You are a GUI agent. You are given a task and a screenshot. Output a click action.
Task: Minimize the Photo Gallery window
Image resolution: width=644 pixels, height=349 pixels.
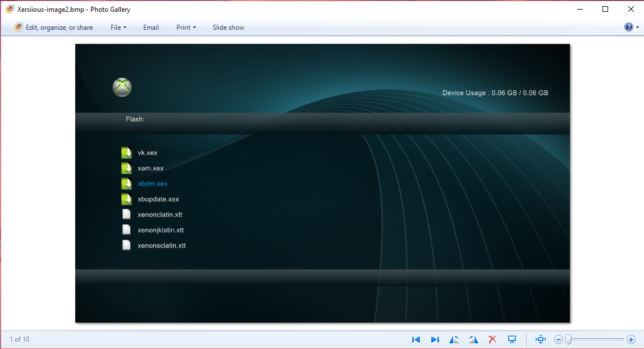point(580,9)
